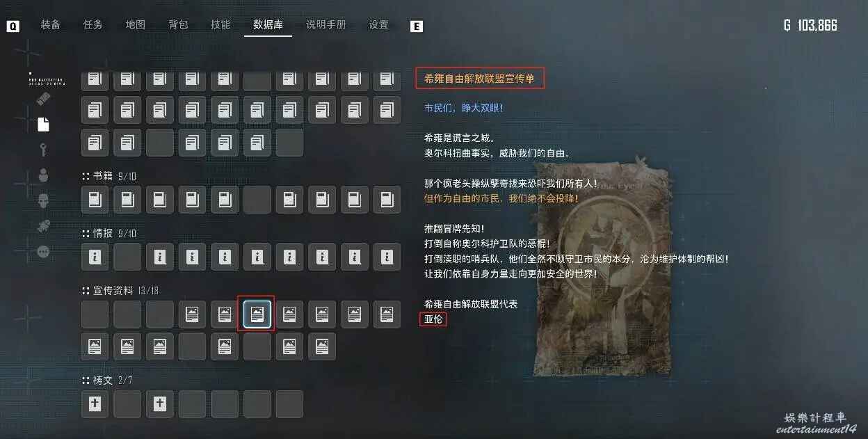Switch to the 任务 tab
Image resolution: width=868 pixels, height=439 pixels.
(x=93, y=24)
